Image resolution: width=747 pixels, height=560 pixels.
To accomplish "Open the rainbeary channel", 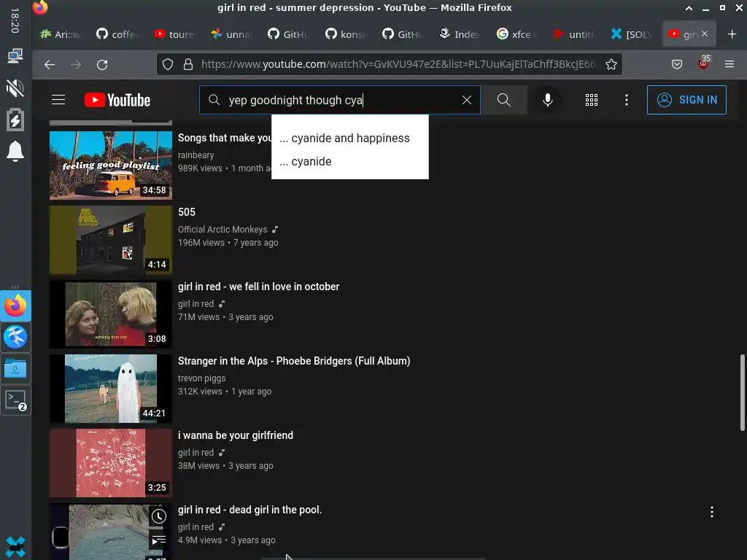I will 196,155.
